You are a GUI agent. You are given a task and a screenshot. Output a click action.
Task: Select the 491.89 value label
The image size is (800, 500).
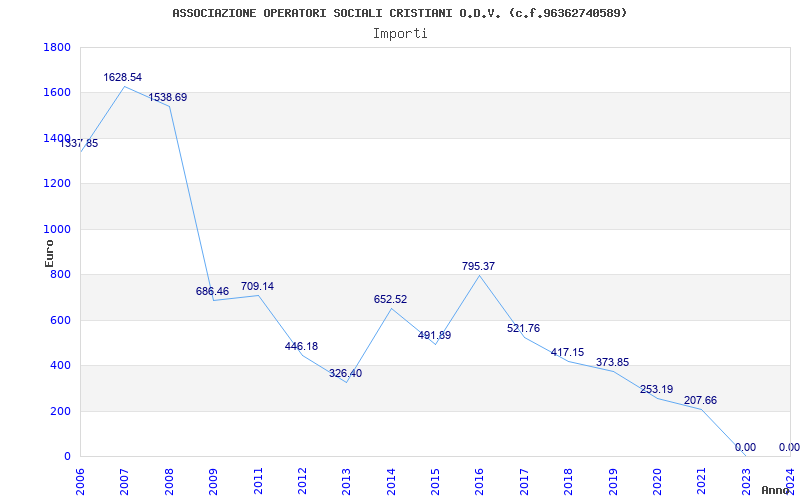click(x=434, y=336)
